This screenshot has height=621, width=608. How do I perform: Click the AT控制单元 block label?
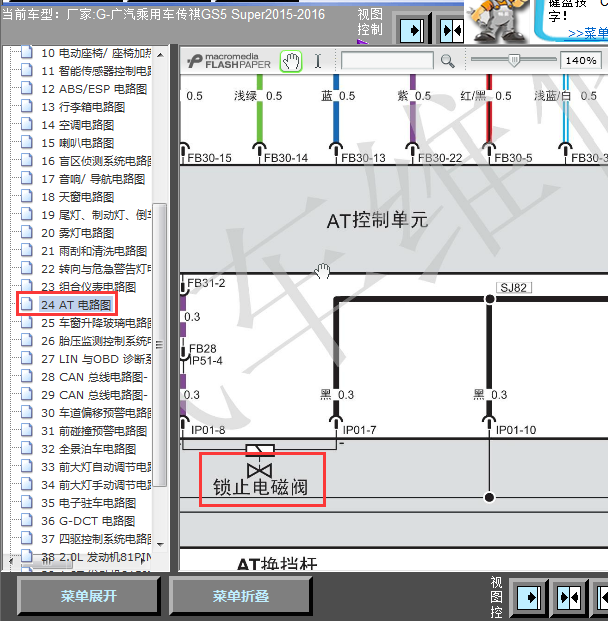[x=377, y=220]
